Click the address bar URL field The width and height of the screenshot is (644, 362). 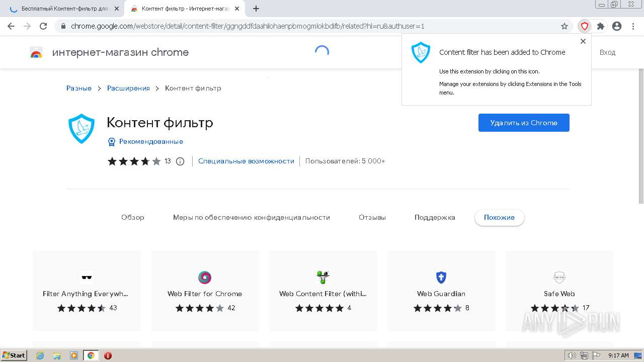pyautogui.click(x=312, y=26)
